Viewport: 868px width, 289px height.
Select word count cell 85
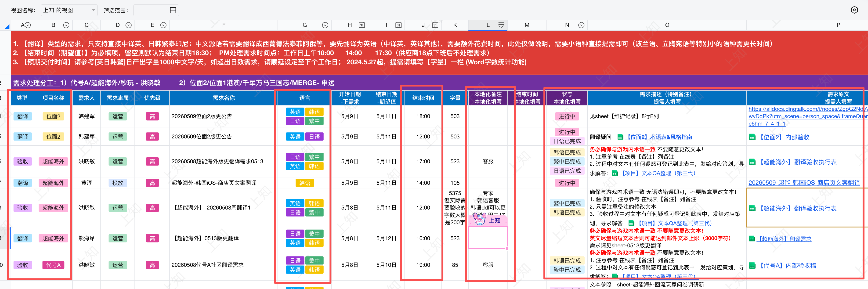pos(455,265)
